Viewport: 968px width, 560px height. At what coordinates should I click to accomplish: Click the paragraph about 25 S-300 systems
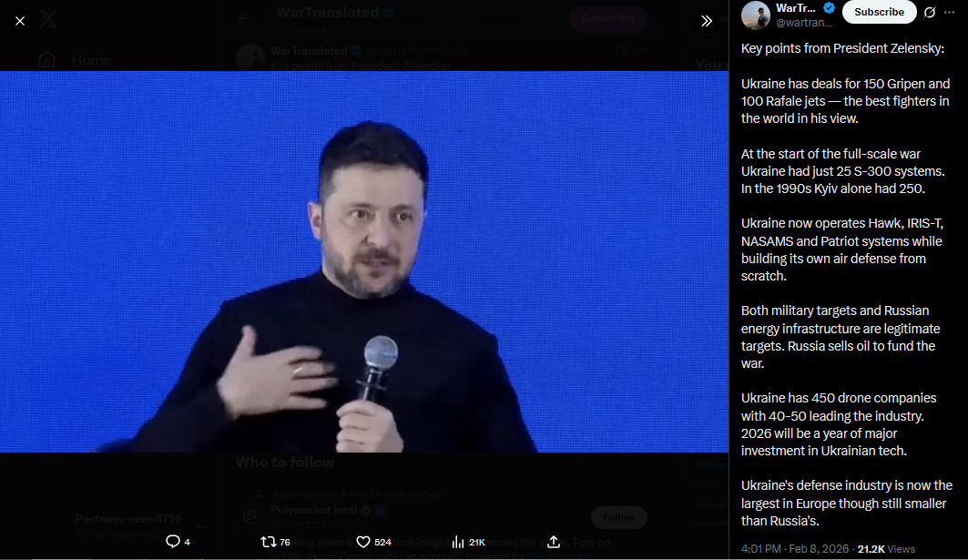click(842, 171)
